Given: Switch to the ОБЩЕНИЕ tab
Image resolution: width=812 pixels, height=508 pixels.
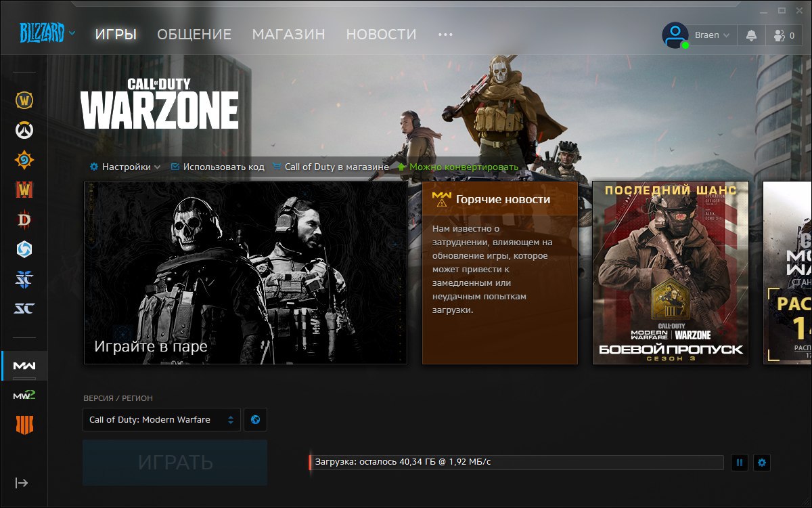Looking at the screenshot, I should [x=194, y=34].
